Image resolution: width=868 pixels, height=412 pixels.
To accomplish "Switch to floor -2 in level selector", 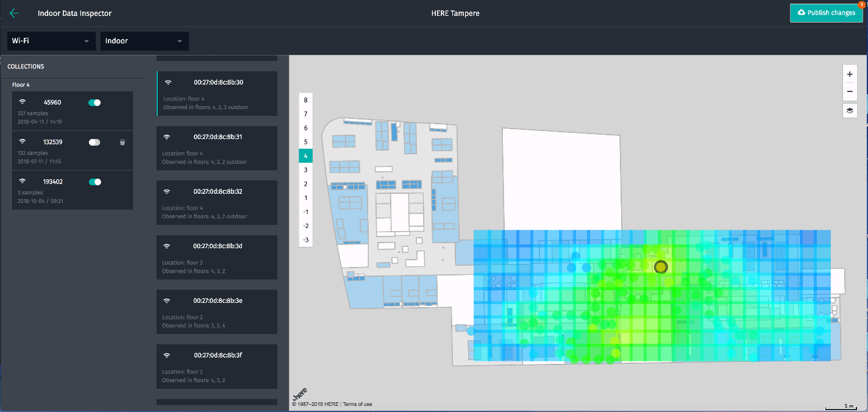I will (306, 226).
